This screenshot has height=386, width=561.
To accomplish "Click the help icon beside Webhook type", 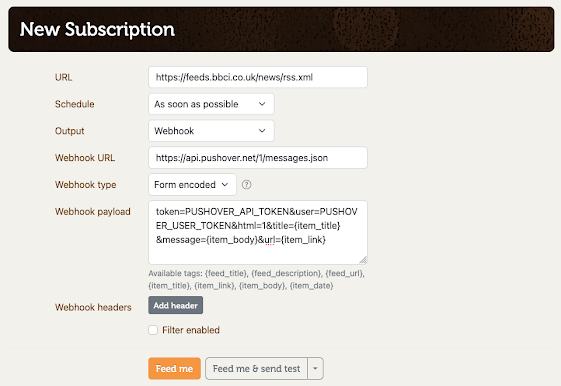I will click(x=247, y=185).
